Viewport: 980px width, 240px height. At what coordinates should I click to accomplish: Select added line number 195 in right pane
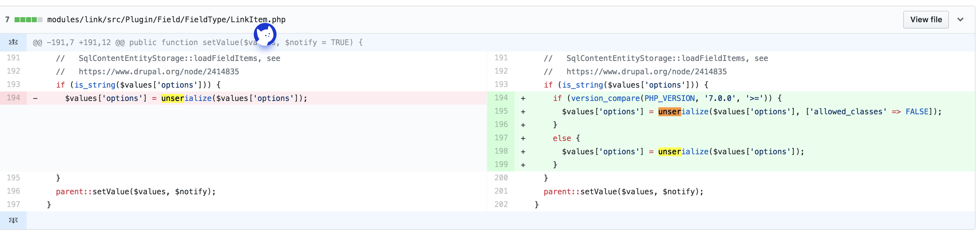501,111
